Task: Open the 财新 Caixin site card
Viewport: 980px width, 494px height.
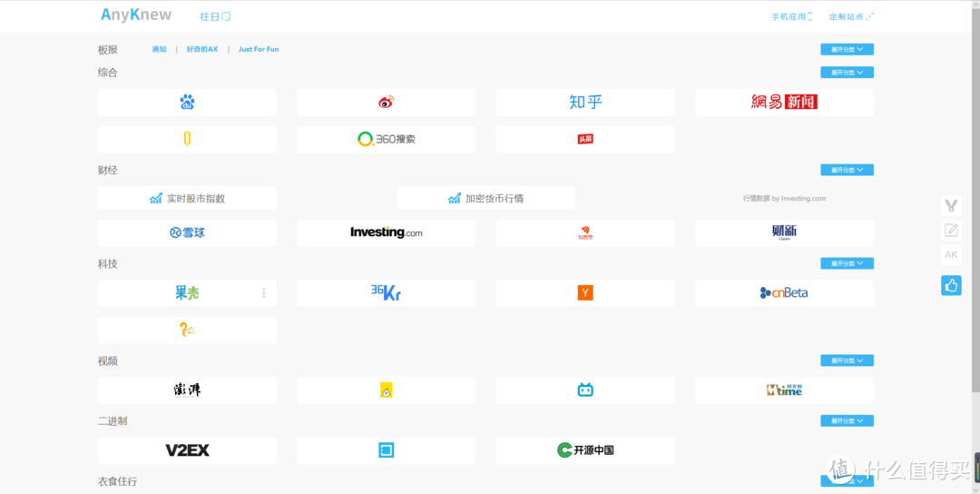Action: click(x=784, y=232)
